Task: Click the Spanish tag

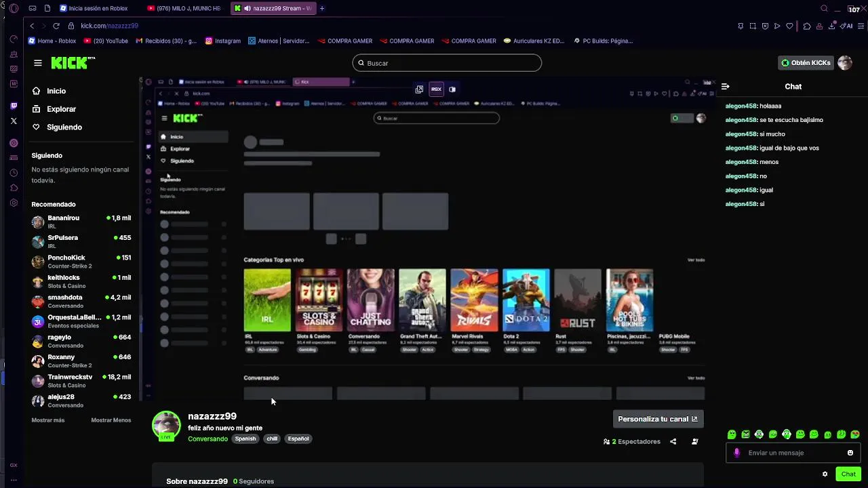Action: 245,439
